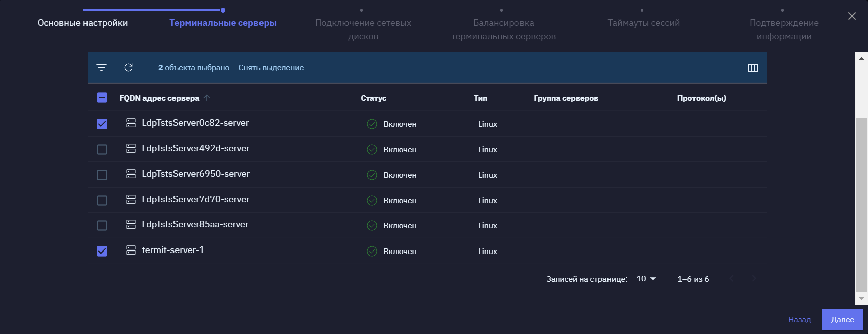Viewport: 868px width, 334px height.
Task: Click the Снять выделение link
Action: (271, 68)
